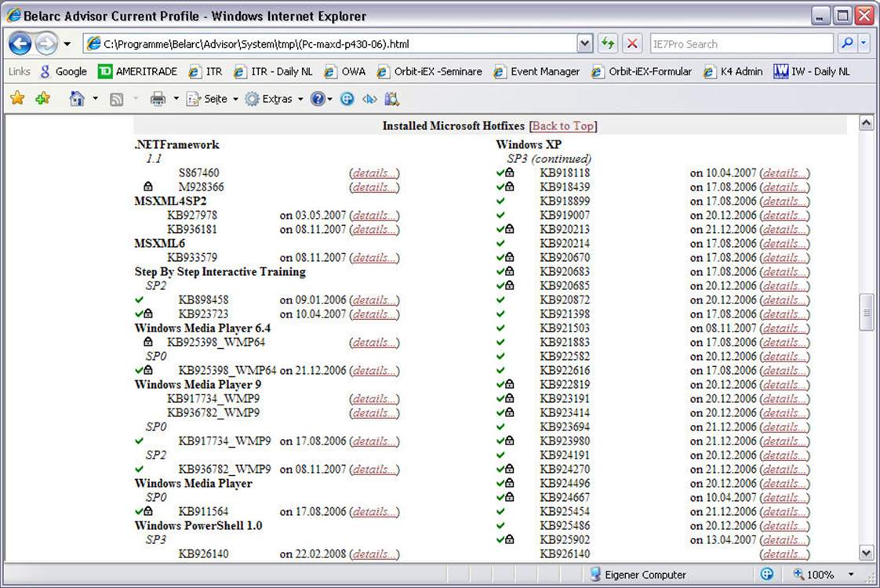Screen dimensions: 880x588
Task: Click the blue globe toolbar icon after Help
Action: point(347,100)
